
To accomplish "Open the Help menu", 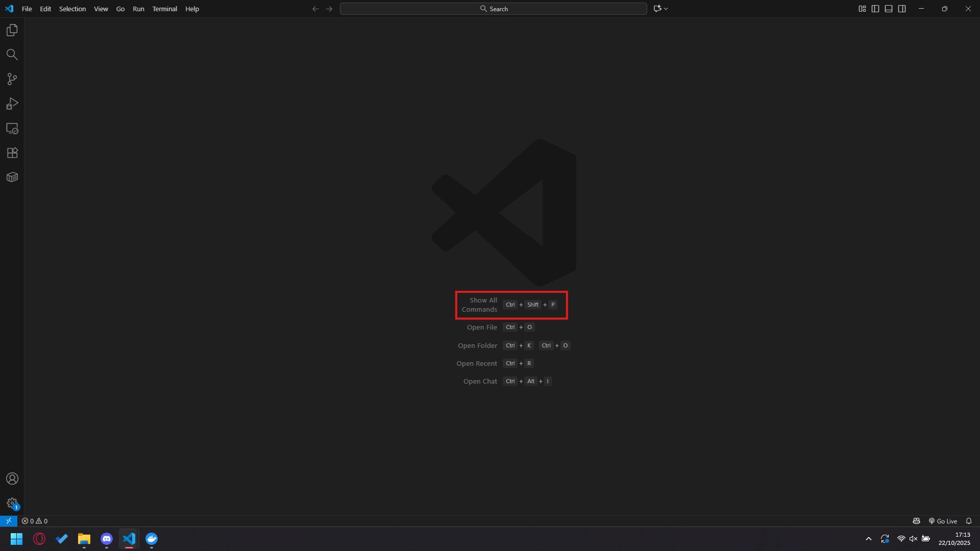I will coord(192,9).
